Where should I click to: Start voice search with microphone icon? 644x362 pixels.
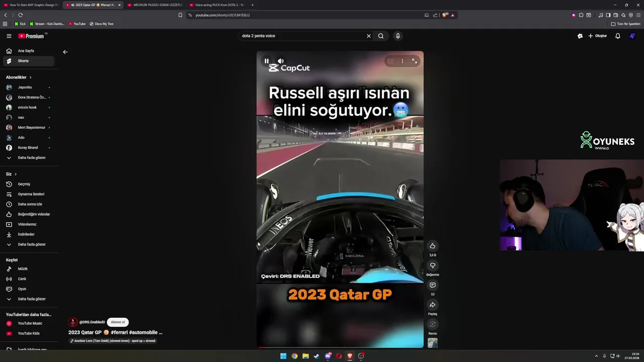coord(397,36)
